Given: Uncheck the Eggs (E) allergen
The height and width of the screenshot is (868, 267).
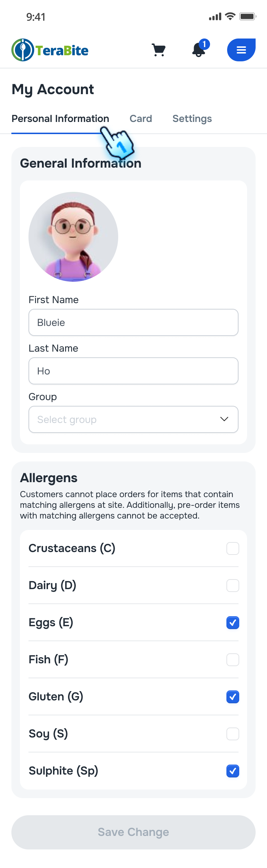Looking at the screenshot, I should click(x=233, y=623).
